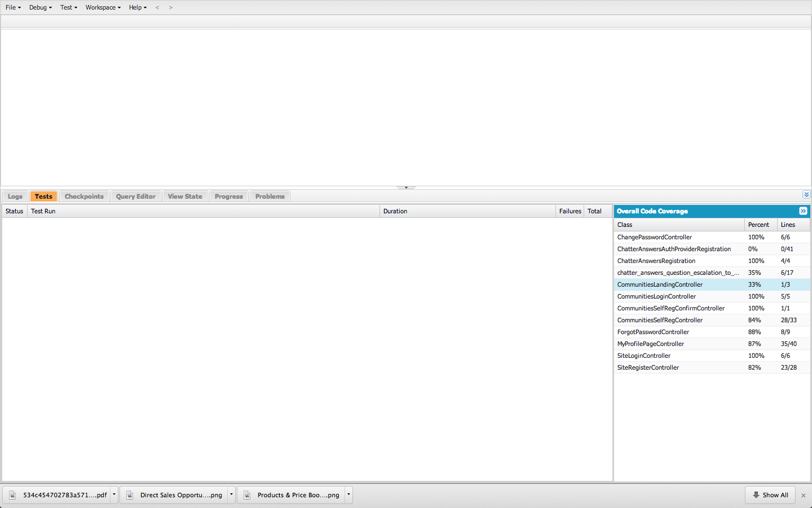Click the 35% coverage value

tap(754, 273)
